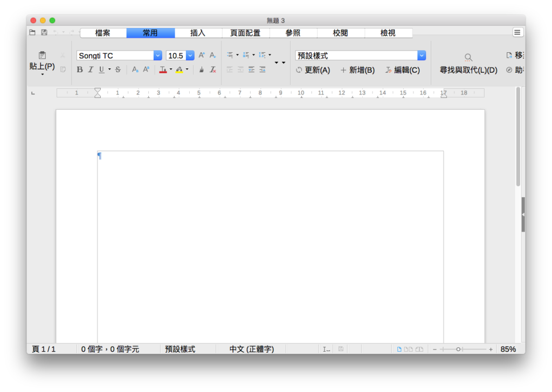Open the 頁面配置 tab

[x=245, y=33]
